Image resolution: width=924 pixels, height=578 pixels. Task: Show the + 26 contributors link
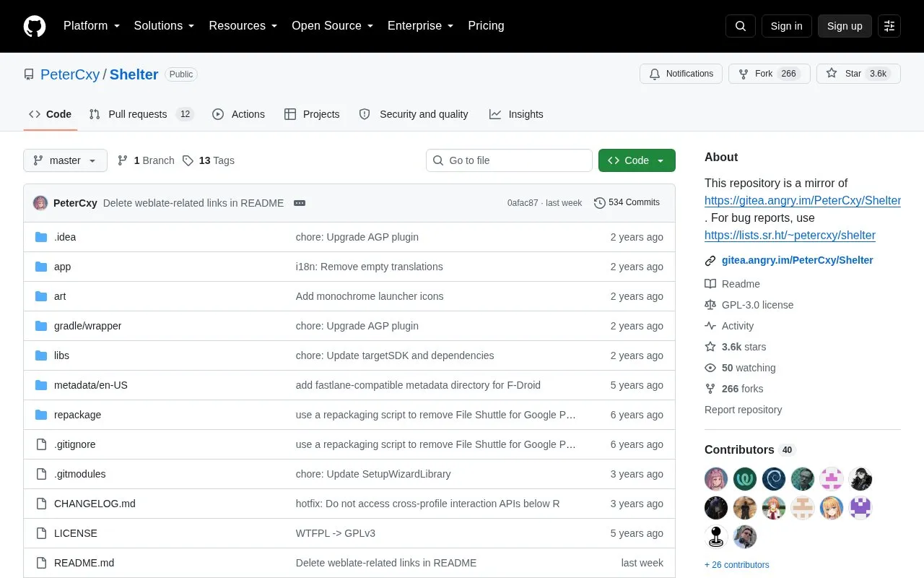[737, 565]
